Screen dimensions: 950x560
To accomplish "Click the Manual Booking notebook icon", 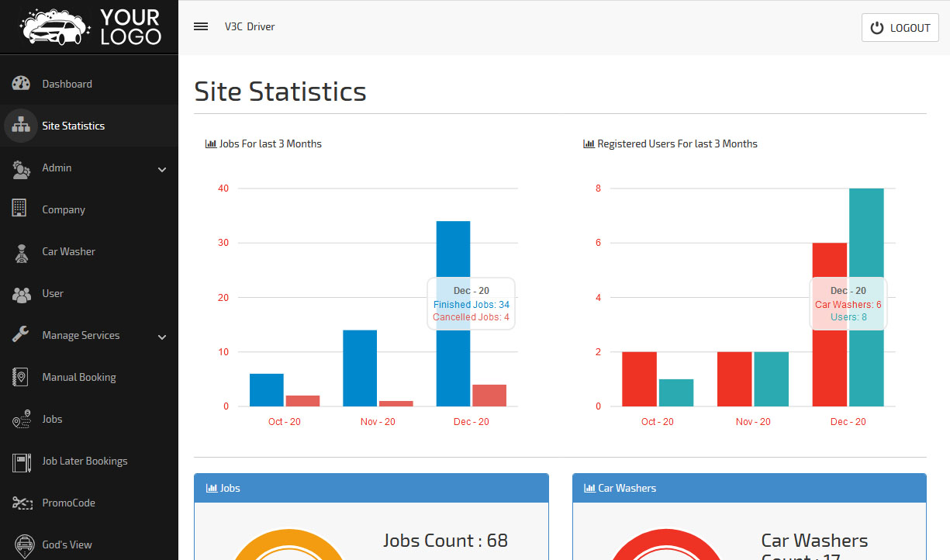I will [20, 377].
